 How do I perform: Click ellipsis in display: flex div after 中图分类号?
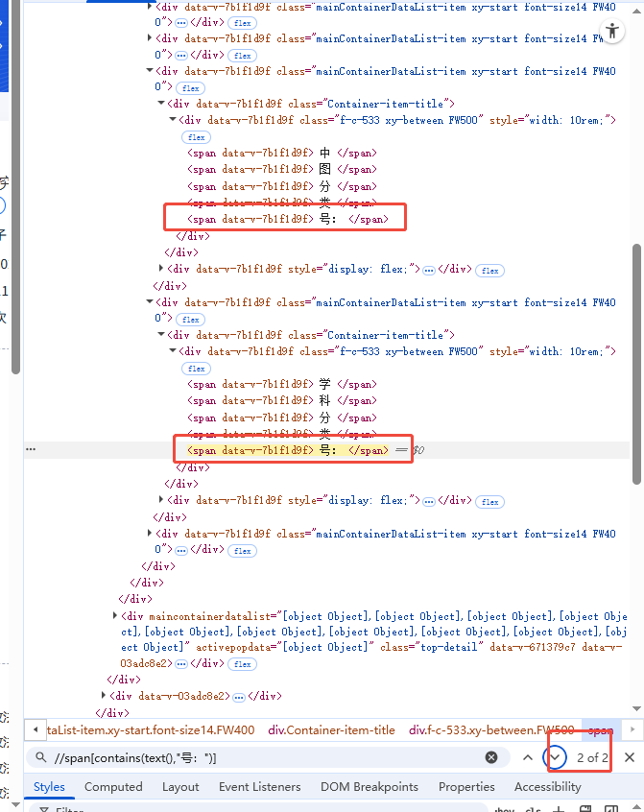pyautogui.click(x=429, y=271)
